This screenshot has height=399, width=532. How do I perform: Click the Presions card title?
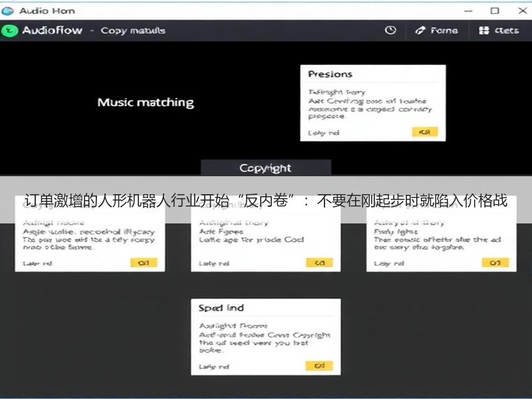point(330,74)
